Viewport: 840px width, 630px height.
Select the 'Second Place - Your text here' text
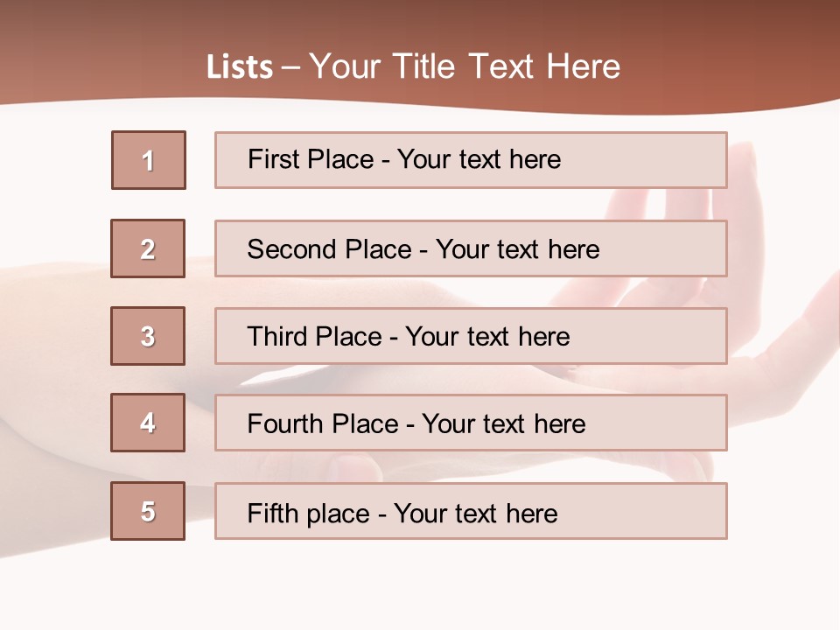click(x=423, y=249)
